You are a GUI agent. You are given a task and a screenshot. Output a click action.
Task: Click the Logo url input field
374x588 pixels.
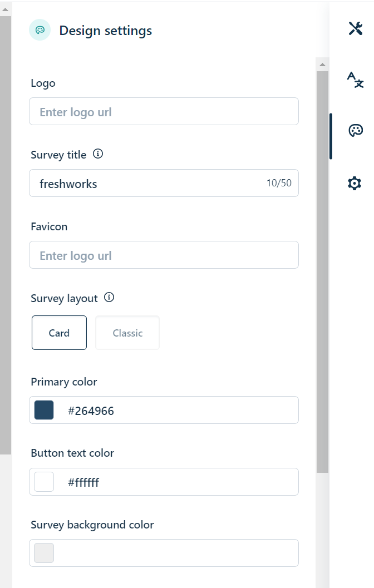click(x=164, y=112)
